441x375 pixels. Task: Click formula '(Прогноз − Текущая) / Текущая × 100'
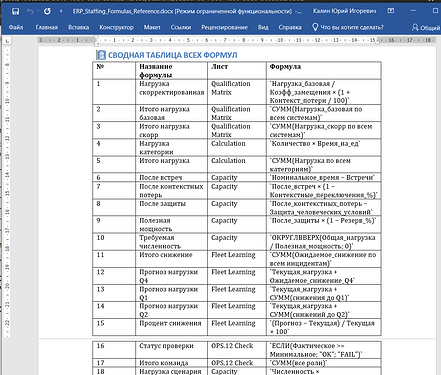(x=324, y=327)
